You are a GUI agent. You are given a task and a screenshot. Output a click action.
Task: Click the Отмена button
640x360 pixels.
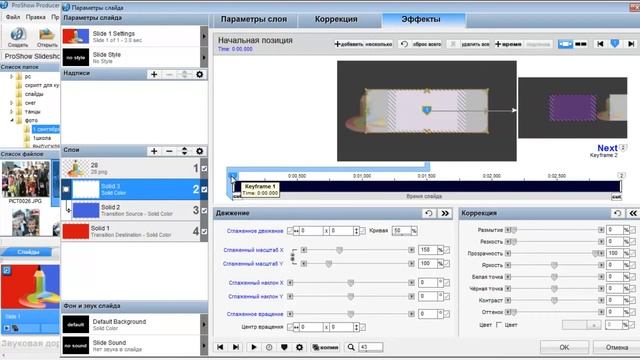pos(617,347)
